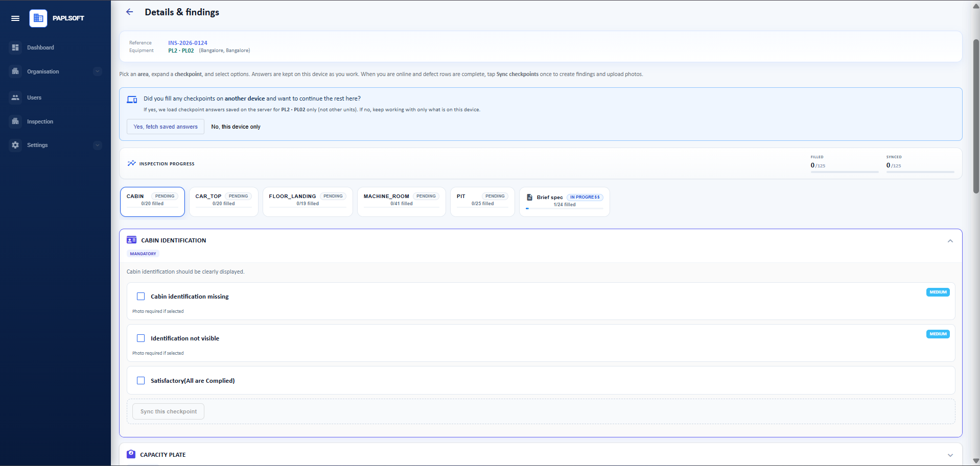Click PENDING badge on PIT tab

[x=495, y=196]
